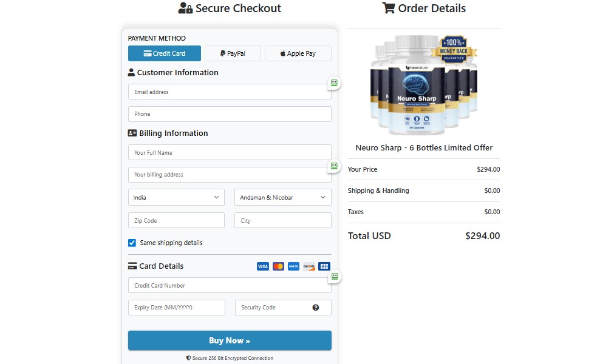Click the Visa card logo
Image resolution: width=600 pixels, height=364 pixels.
(x=262, y=266)
